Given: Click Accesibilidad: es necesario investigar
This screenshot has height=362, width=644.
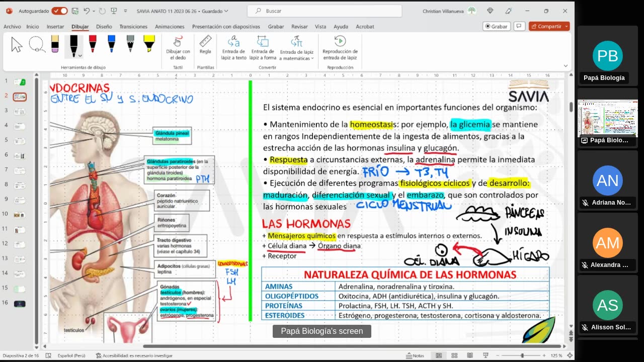Looking at the screenshot, I should click(134, 355).
